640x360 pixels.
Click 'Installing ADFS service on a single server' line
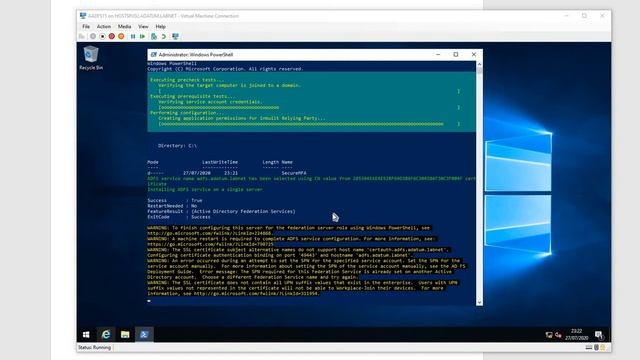205,189
